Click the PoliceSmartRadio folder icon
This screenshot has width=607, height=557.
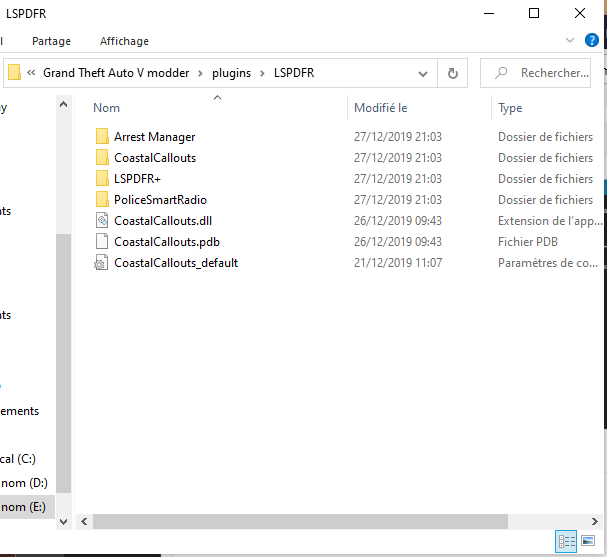click(102, 200)
